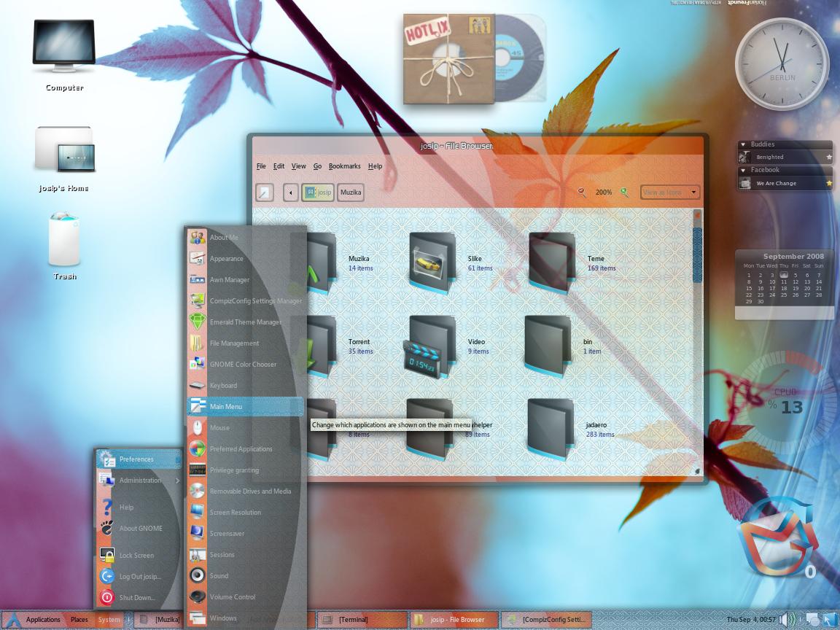Click the path bar back arrow
The image size is (840, 630).
click(x=290, y=192)
